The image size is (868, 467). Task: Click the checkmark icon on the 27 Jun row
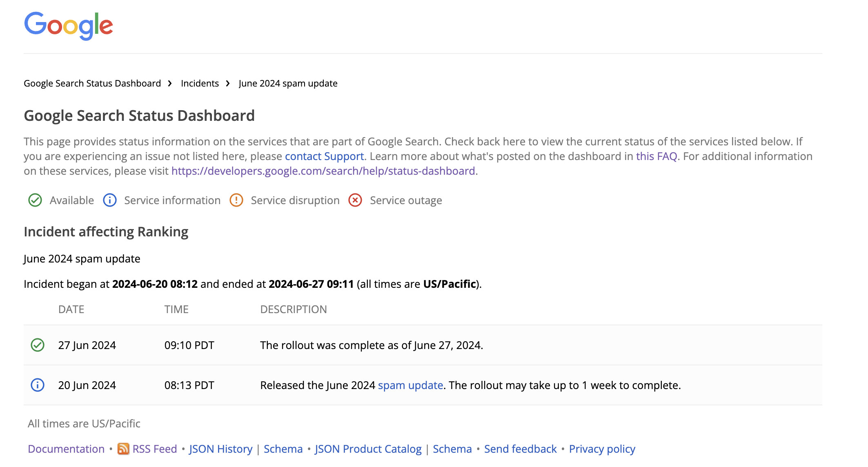tap(37, 345)
